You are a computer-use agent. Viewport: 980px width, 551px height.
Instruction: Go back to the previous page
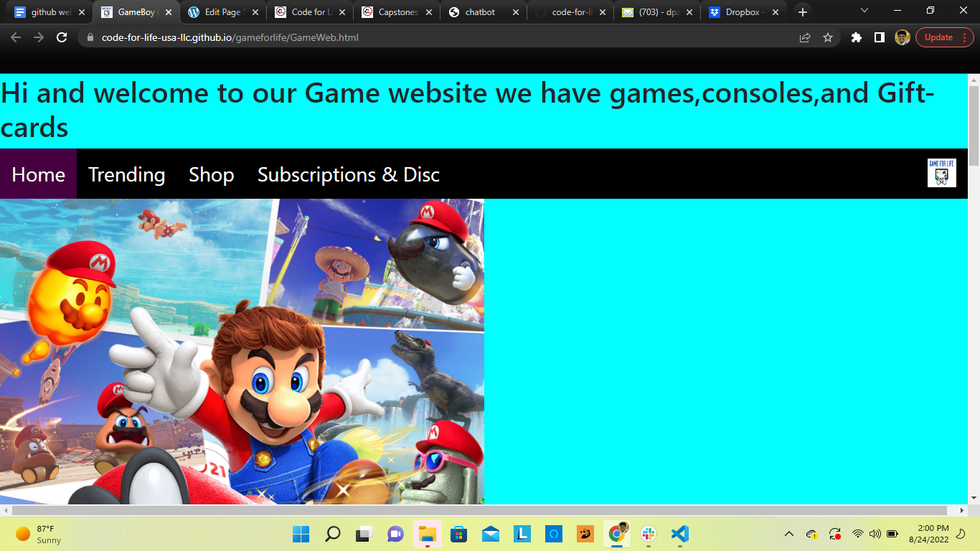point(16,37)
